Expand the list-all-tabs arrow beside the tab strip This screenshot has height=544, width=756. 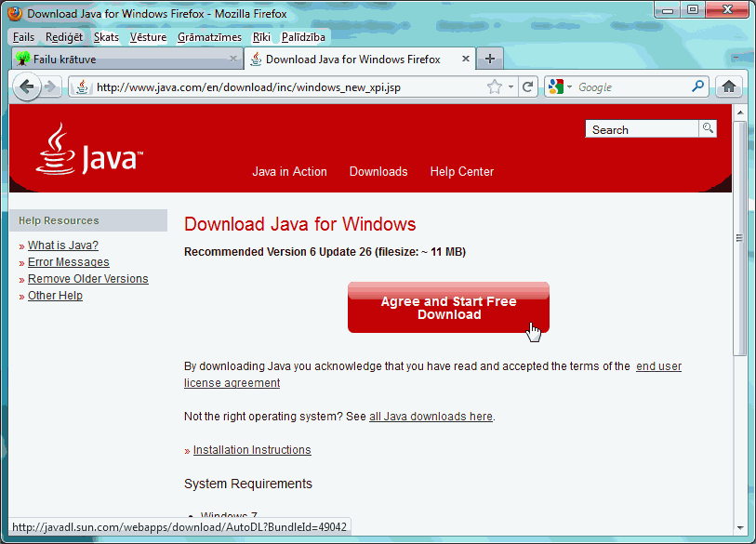pyautogui.click(x=736, y=59)
